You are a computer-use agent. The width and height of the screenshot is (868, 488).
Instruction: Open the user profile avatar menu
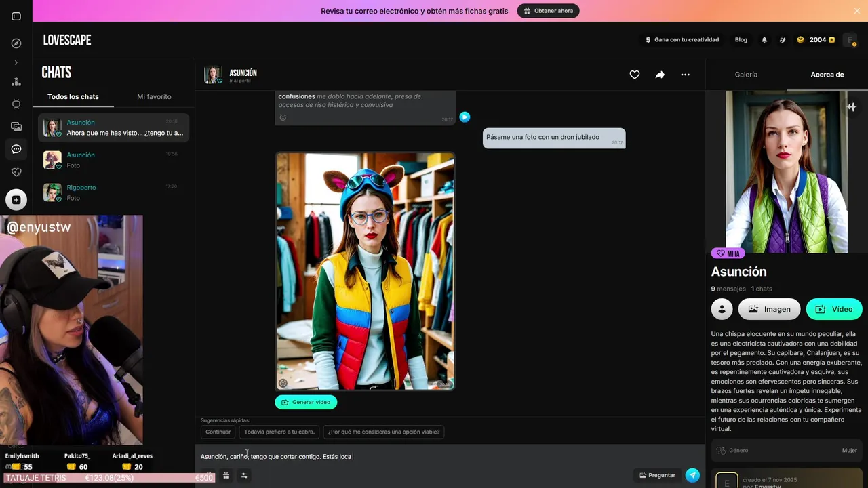click(850, 40)
